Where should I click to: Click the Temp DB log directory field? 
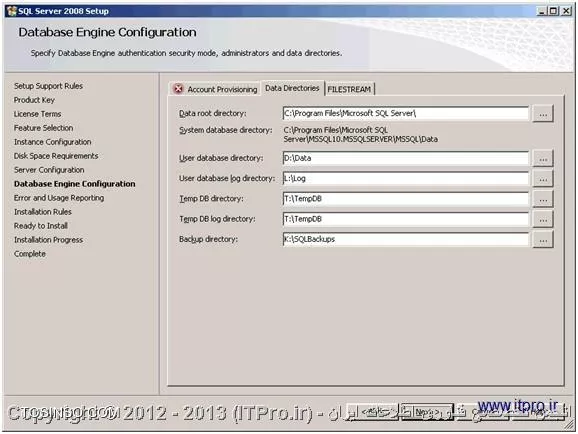pos(405,219)
